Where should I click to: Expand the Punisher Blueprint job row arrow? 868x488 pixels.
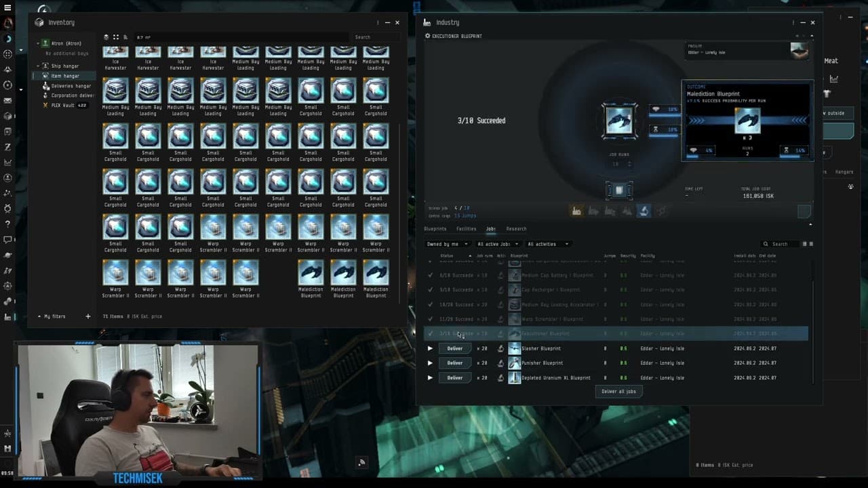click(x=430, y=363)
